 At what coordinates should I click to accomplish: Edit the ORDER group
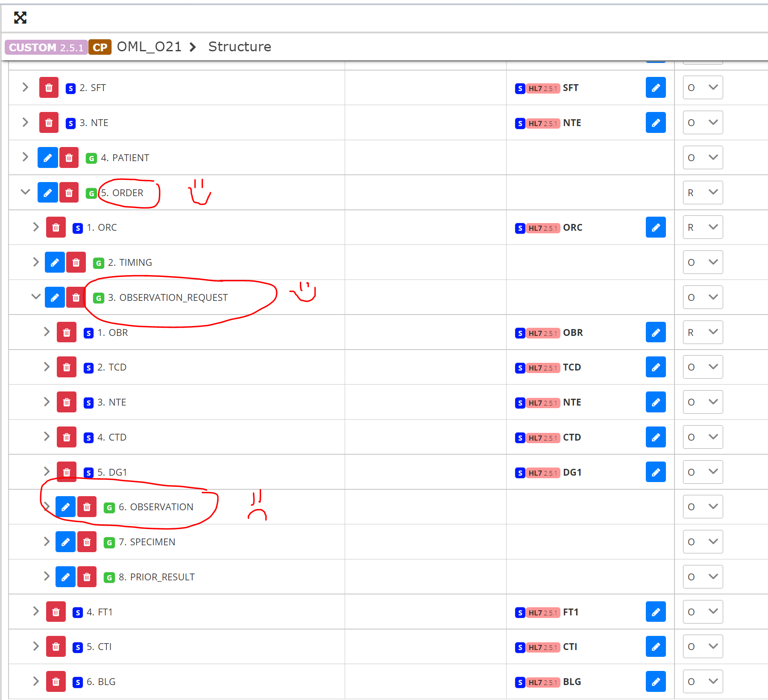pyautogui.click(x=47, y=193)
